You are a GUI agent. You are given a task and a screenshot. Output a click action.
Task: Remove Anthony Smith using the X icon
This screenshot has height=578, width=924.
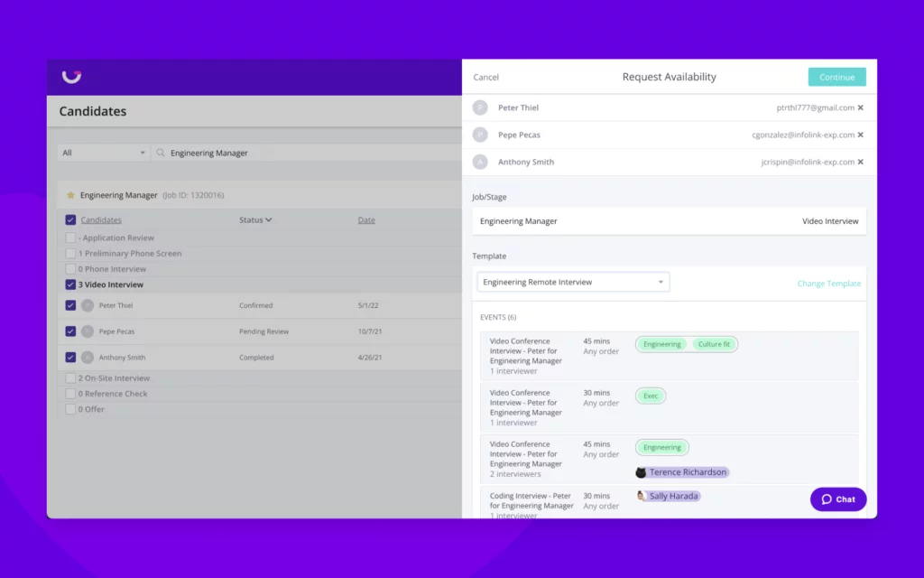(860, 163)
